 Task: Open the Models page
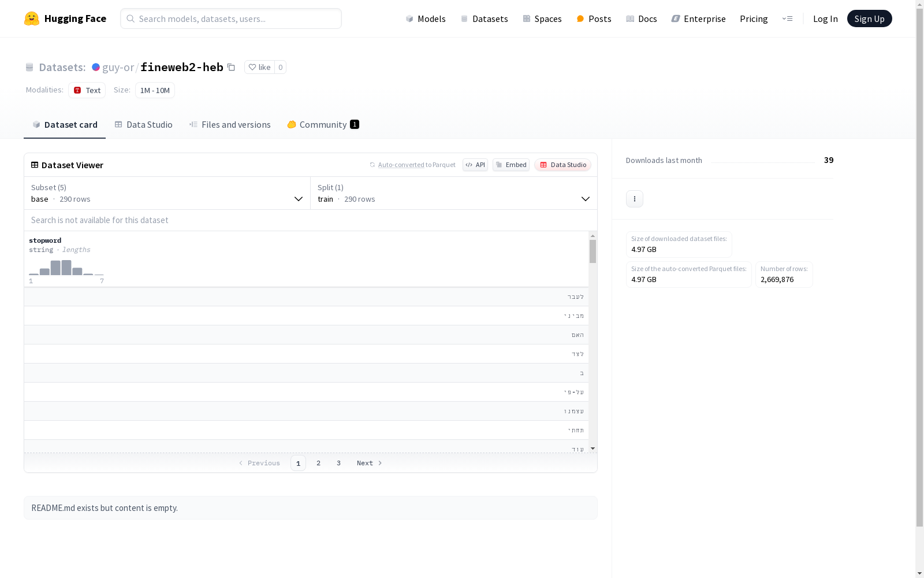[x=426, y=18]
